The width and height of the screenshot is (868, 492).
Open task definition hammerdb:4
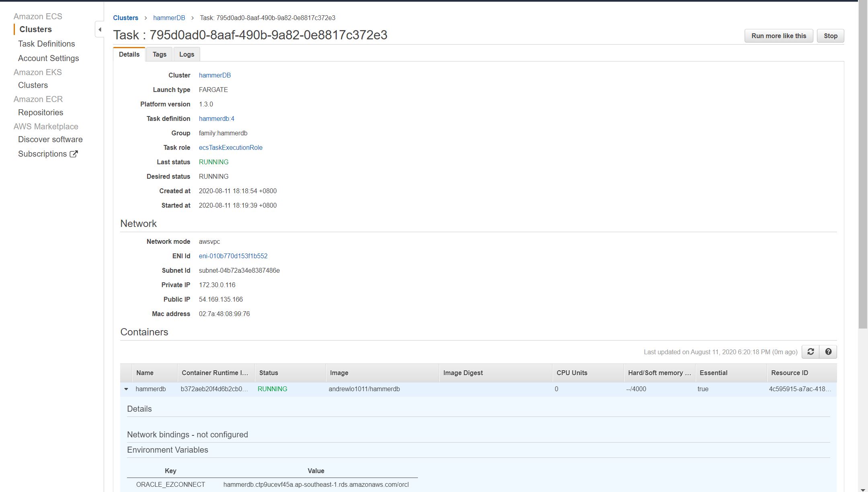click(x=216, y=118)
